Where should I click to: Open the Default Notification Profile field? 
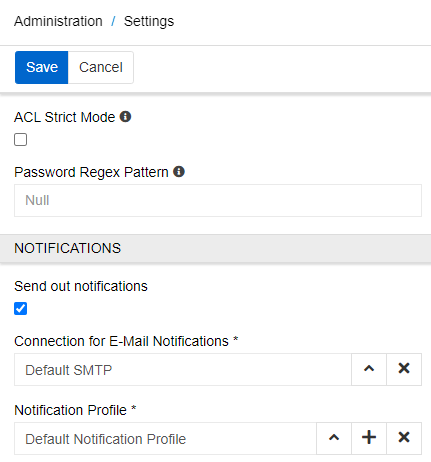pos(165,438)
